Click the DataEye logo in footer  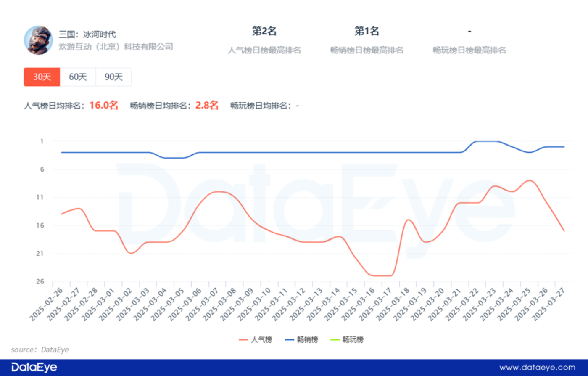34,367
